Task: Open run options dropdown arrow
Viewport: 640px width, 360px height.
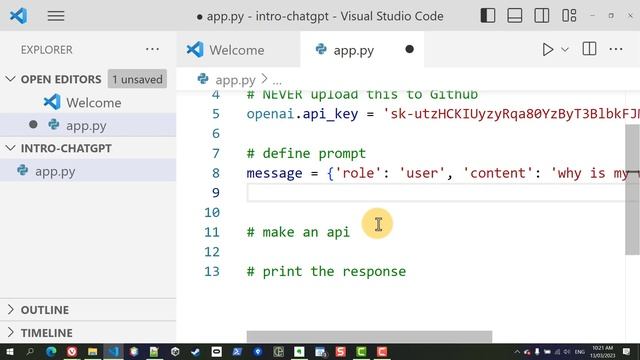Action: (565, 50)
